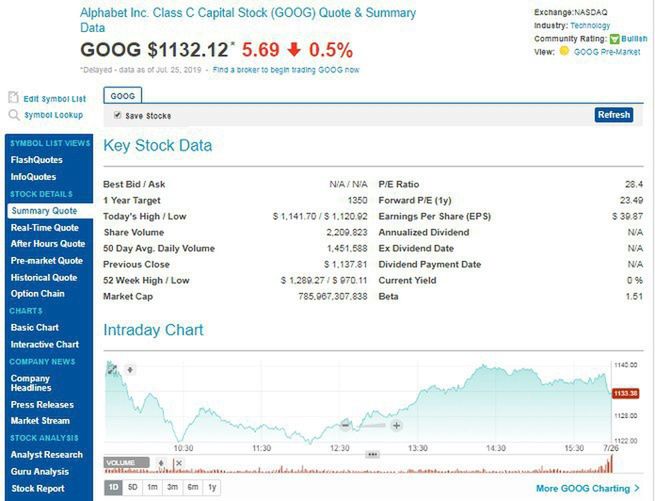The width and height of the screenshot is (655, 501).
Task: Click the chart resize handle above the volume pane
Action: coord(372,453)
